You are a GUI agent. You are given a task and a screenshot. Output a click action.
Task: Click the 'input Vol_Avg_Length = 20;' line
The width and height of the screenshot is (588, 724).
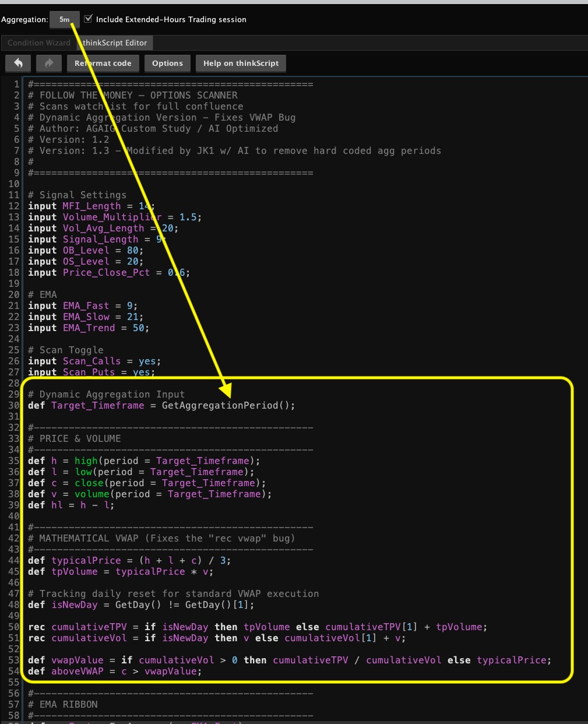103,229
